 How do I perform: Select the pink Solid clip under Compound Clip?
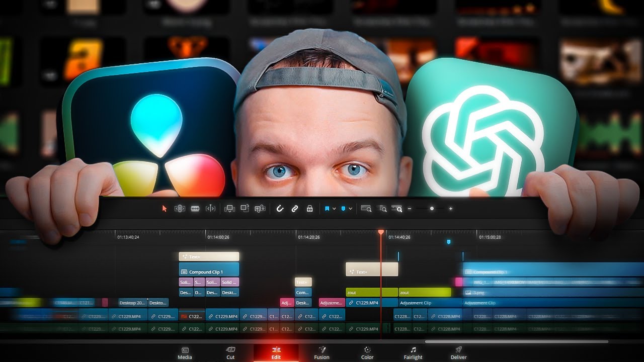coord(230,282)
